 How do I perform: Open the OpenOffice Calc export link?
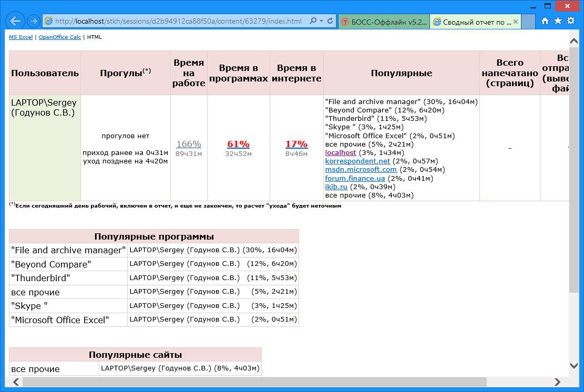59,37
